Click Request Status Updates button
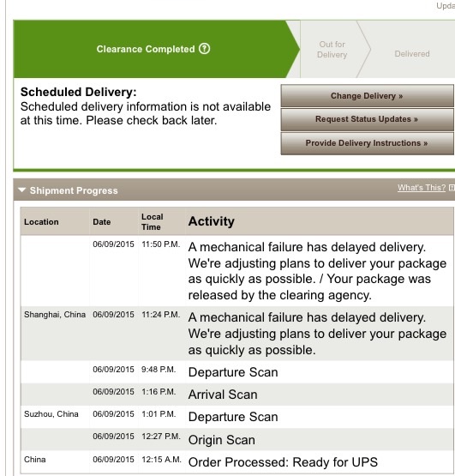The width and height of the screenshot is (455, 476). click(367, 119)
